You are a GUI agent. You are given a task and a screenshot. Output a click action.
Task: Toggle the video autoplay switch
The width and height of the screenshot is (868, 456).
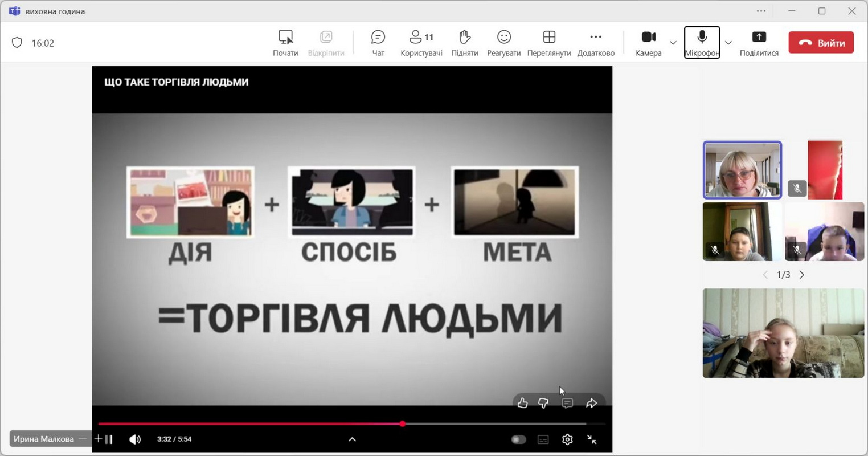(x=518, y=439)
